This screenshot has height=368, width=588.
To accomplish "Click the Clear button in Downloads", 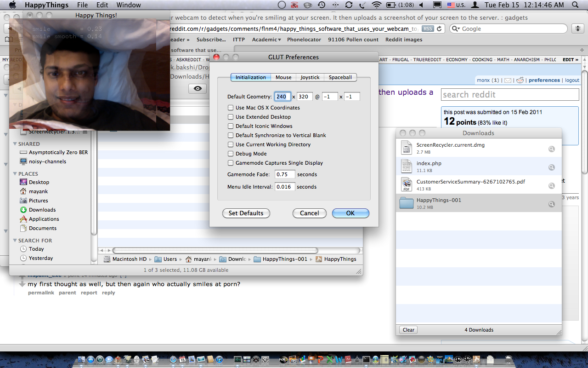I will [x=408, y=330].
